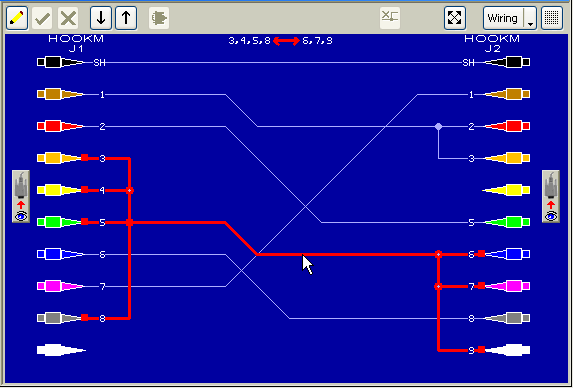Click the down arrow toolbar button
The height and width of the screenshot is (388, 573).
101,18
